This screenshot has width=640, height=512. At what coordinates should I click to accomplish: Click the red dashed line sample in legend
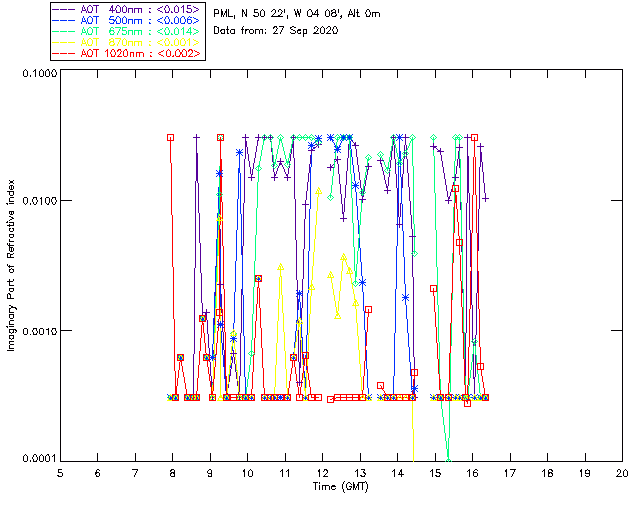pos(64,53)
